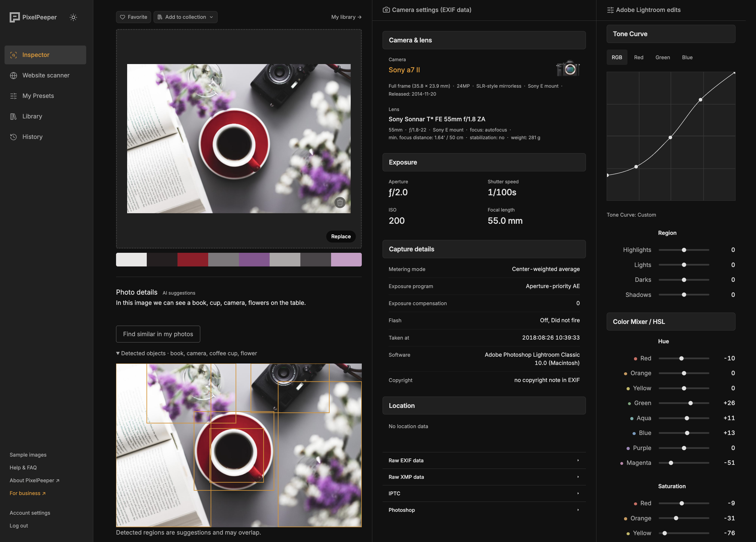Delete the photo with the trash icon
The image size is (756, 542).
click(x=340, y=202)
